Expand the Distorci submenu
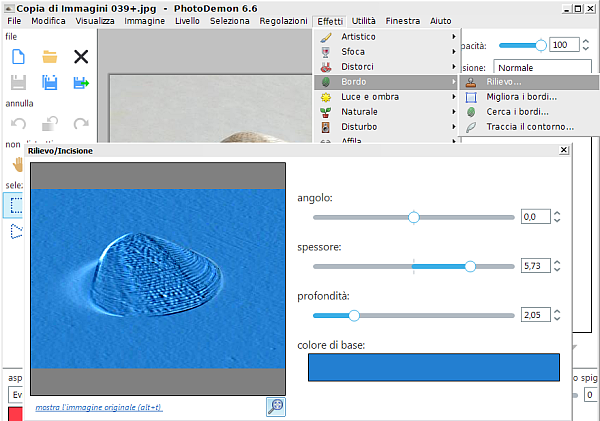Image resolution: width=600 pixels, height=421 pixels. pos(387,67)
